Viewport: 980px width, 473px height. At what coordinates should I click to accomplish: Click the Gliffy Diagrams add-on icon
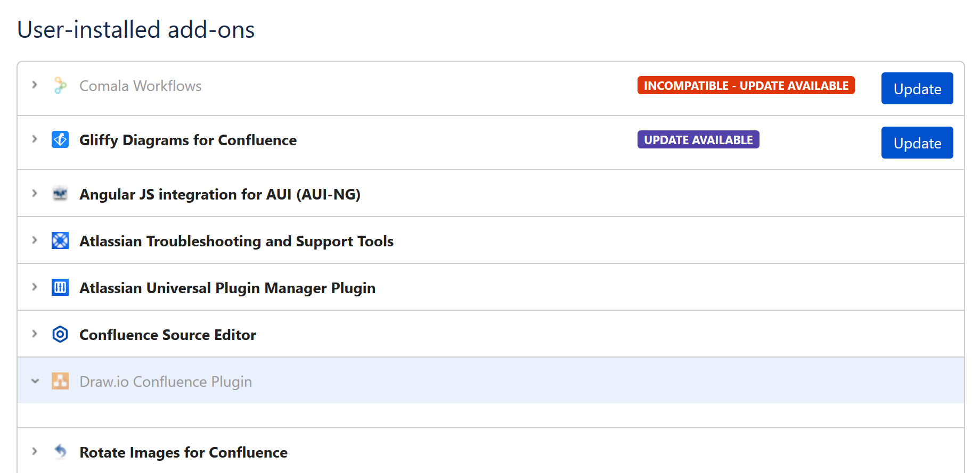coord(60,139)
